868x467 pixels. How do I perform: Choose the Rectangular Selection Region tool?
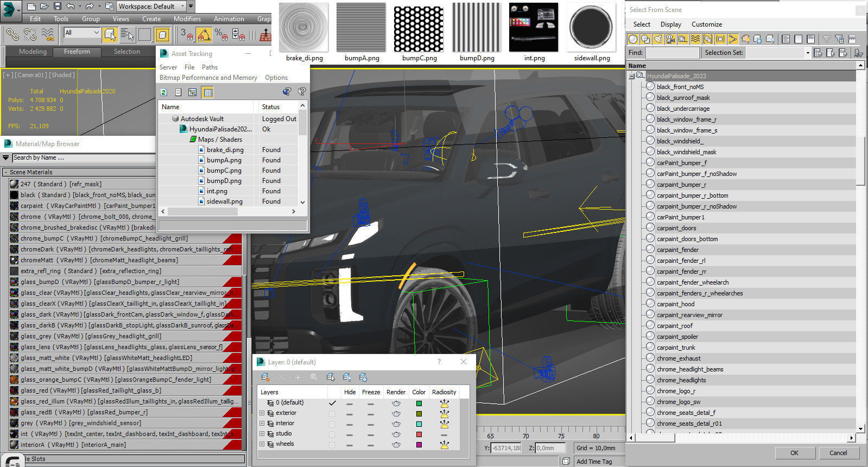point(144,35)
